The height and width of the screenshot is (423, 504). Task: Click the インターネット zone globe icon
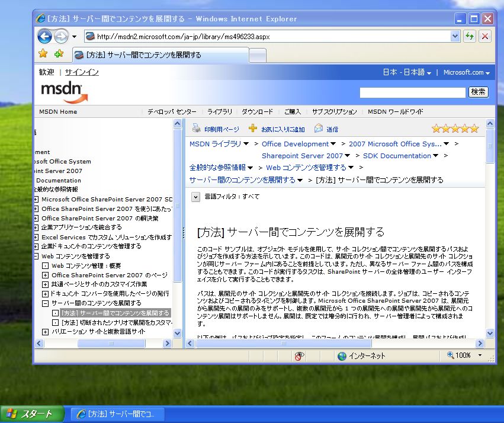342,356
